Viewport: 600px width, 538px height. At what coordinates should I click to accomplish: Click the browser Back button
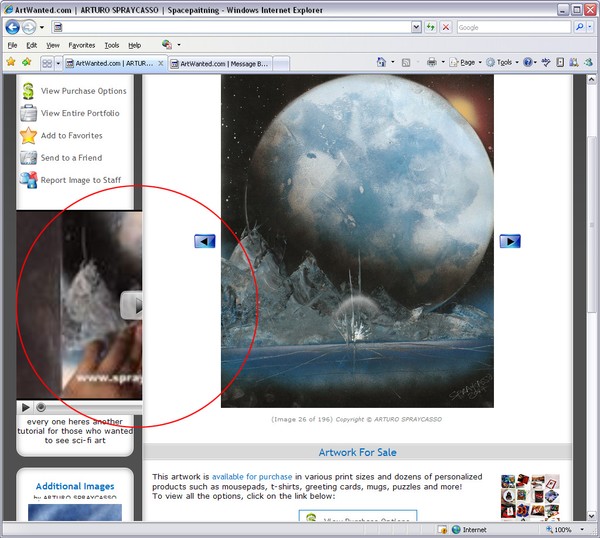[x=12, y=27]
